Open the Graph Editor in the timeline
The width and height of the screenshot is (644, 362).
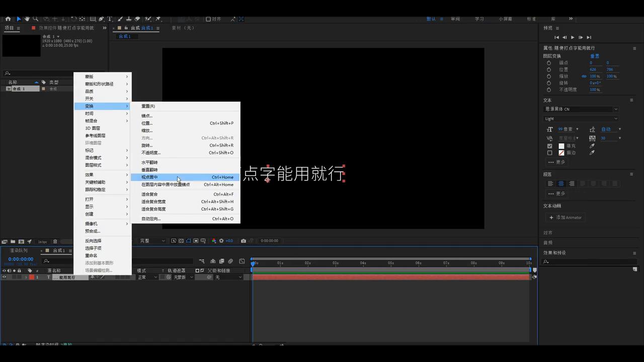coord(243,261)
